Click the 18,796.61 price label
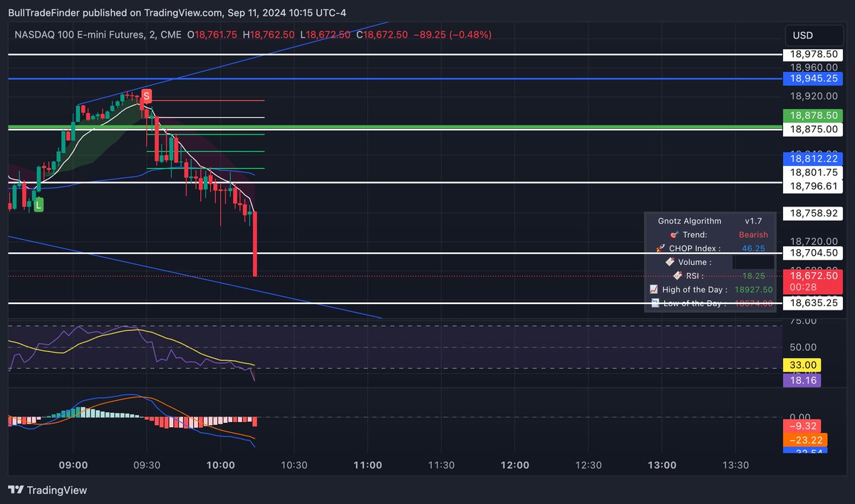Screen dimensions: 855x504 tap(813, 186)
